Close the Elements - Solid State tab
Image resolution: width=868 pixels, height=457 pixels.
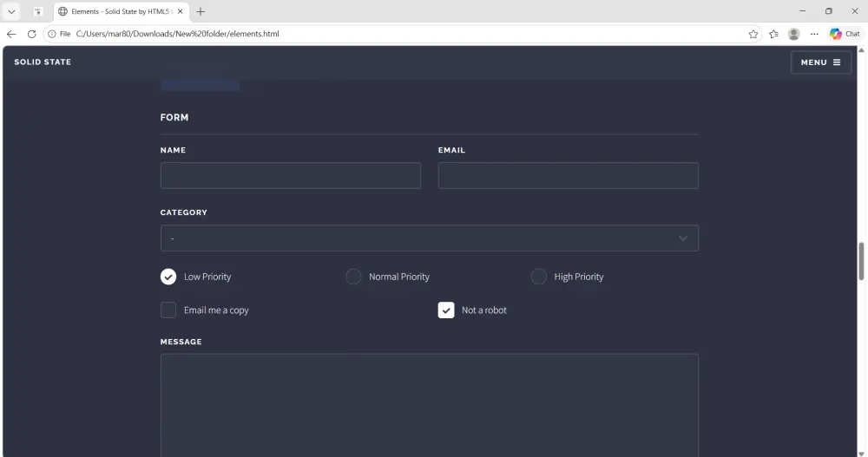180,11
